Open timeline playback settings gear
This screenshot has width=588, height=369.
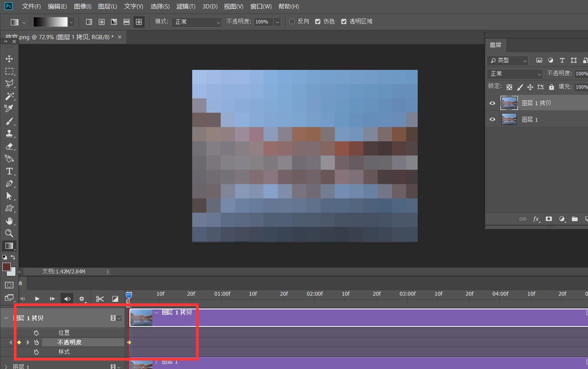pyautogui.click(x=82, y=299)
